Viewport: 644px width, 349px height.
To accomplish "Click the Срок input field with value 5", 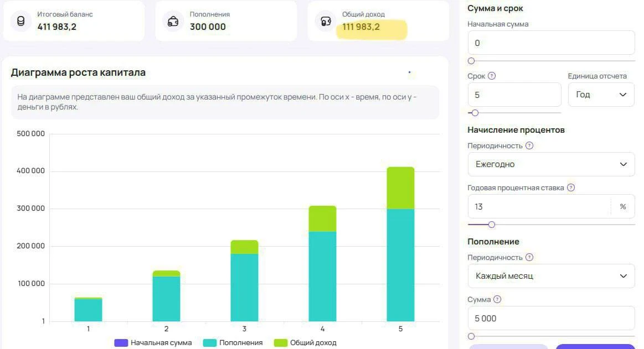I will click(514, 95).
